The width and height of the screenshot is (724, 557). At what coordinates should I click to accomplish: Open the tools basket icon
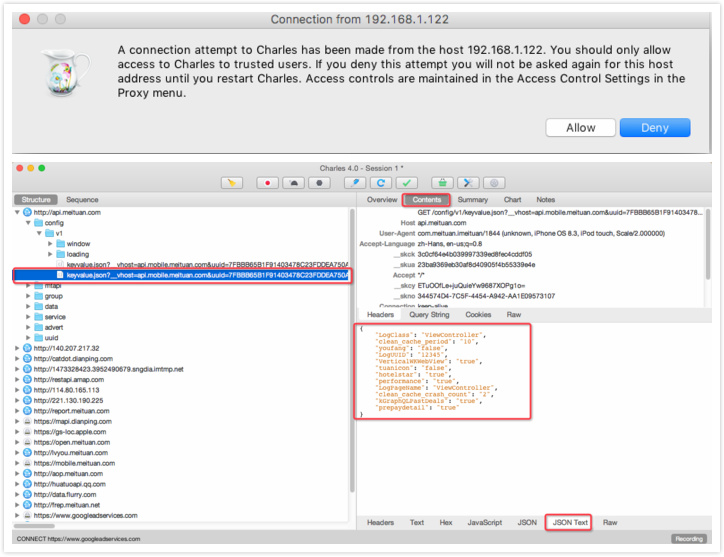(x=442, y=183)
